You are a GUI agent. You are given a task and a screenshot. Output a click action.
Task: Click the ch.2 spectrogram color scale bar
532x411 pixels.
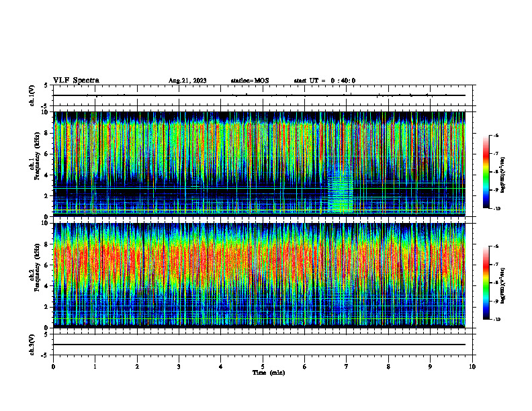click(486, 283)
